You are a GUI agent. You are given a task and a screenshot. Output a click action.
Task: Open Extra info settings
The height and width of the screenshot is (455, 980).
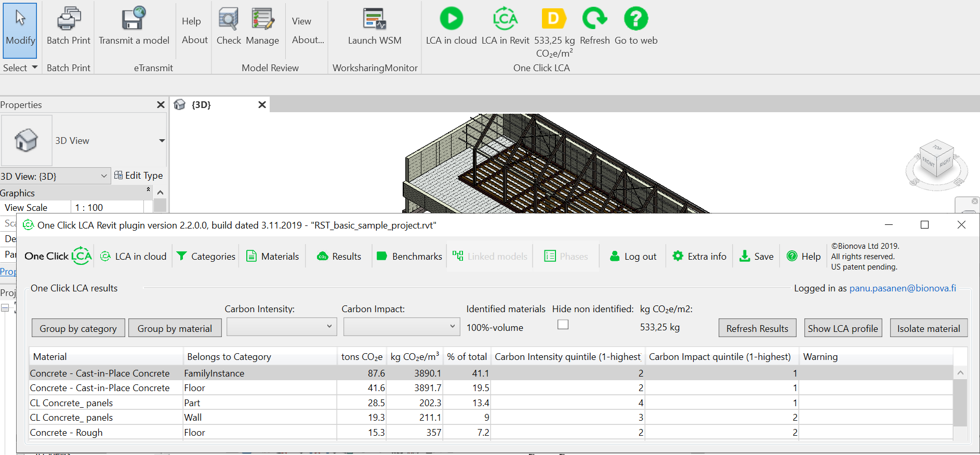click(x=699, y=256)
